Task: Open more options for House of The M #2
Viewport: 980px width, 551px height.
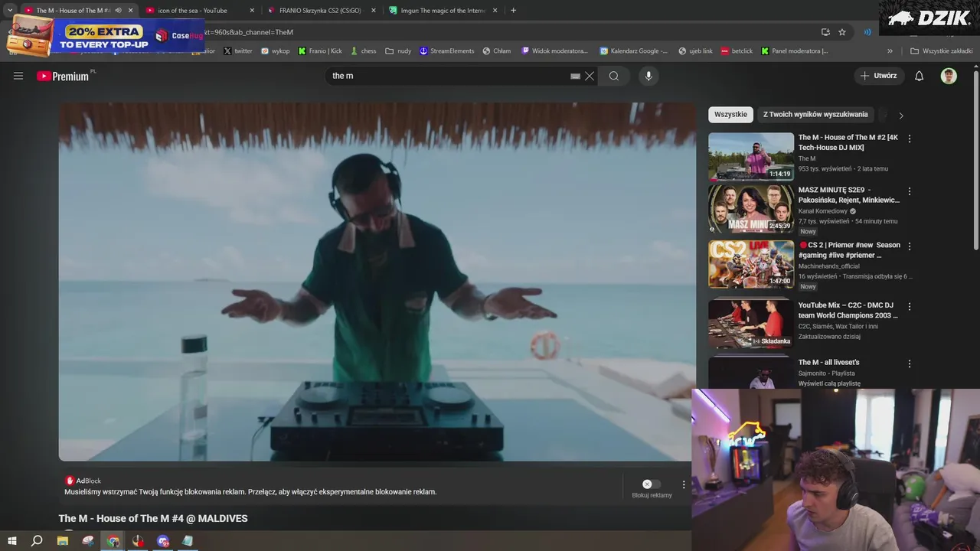Action: 910,139
